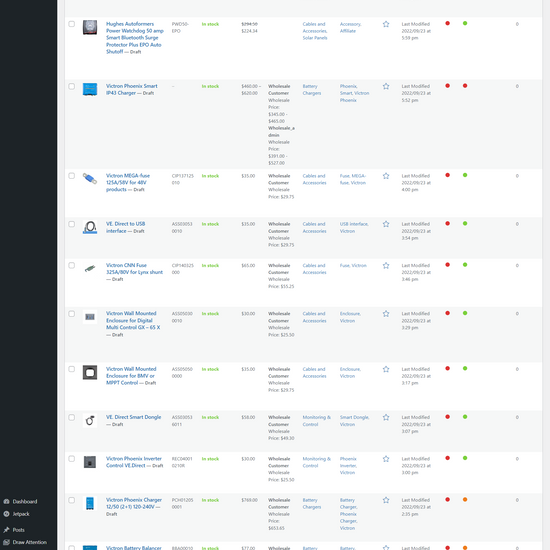
Task: Open VE. Direct Smart Dongle thumbnail
Action: coord(90,421)
